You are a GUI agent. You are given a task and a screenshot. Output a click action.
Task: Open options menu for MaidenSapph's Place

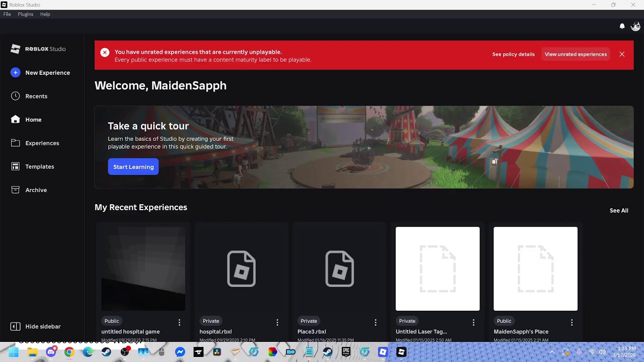pos(572,322)
